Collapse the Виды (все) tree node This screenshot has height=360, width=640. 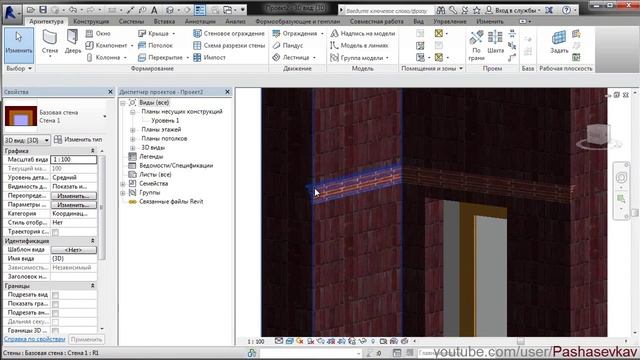(122, 103)
